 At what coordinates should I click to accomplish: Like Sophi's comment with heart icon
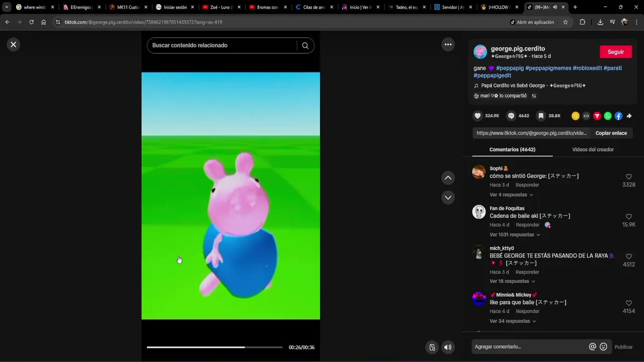[629, 176]
